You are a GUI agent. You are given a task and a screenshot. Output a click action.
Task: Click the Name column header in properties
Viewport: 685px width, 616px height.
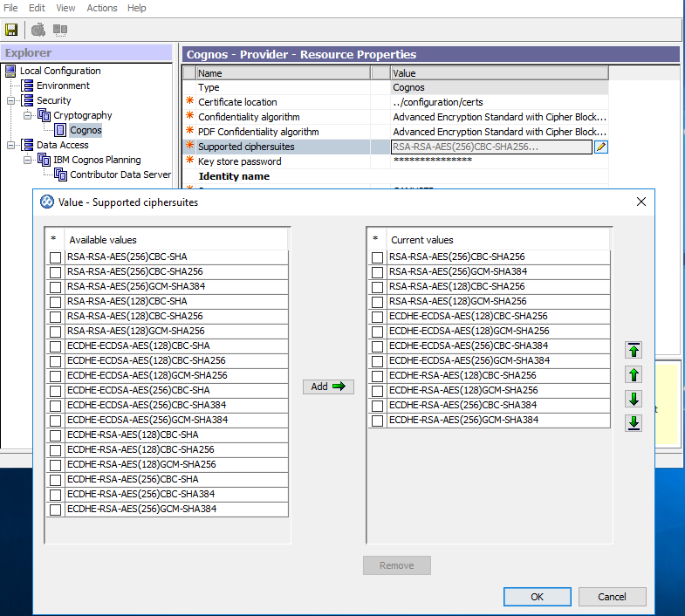click(x=283, y=73)
